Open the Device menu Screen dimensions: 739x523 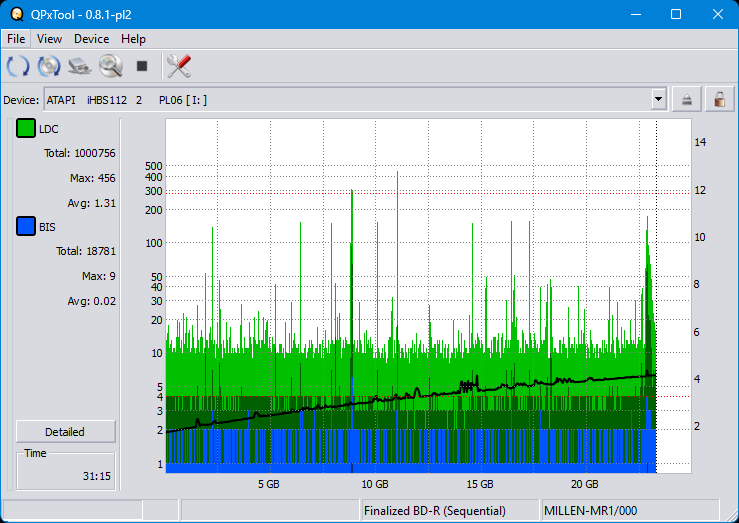tap(91, 39)
